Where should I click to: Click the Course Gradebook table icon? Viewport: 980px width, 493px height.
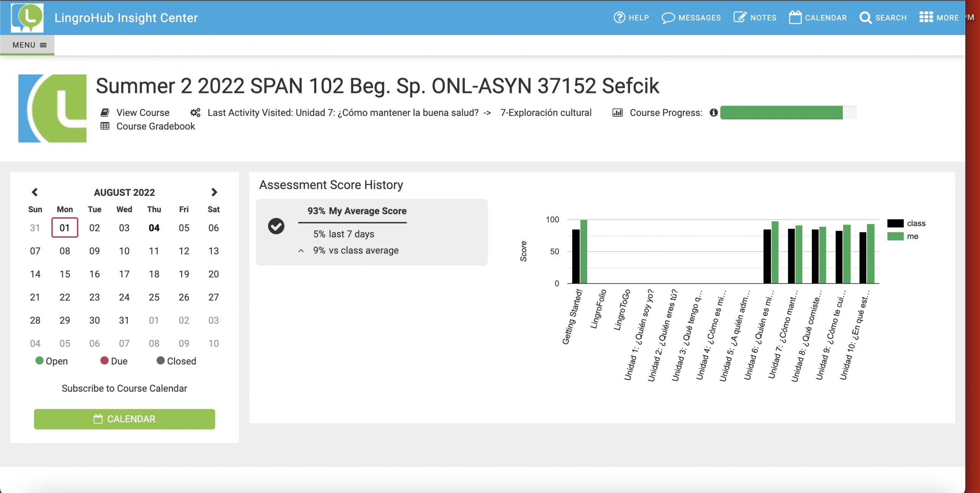click(105, 126)
